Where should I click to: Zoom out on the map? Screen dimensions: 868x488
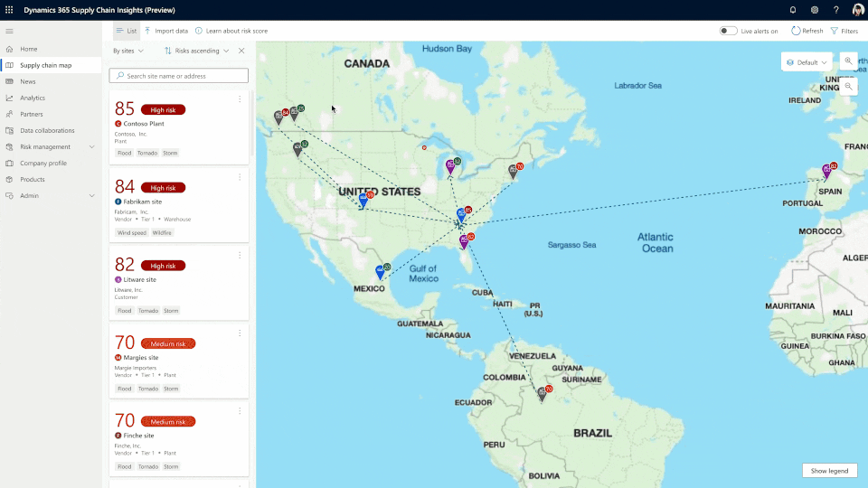(x=848, y=86)
